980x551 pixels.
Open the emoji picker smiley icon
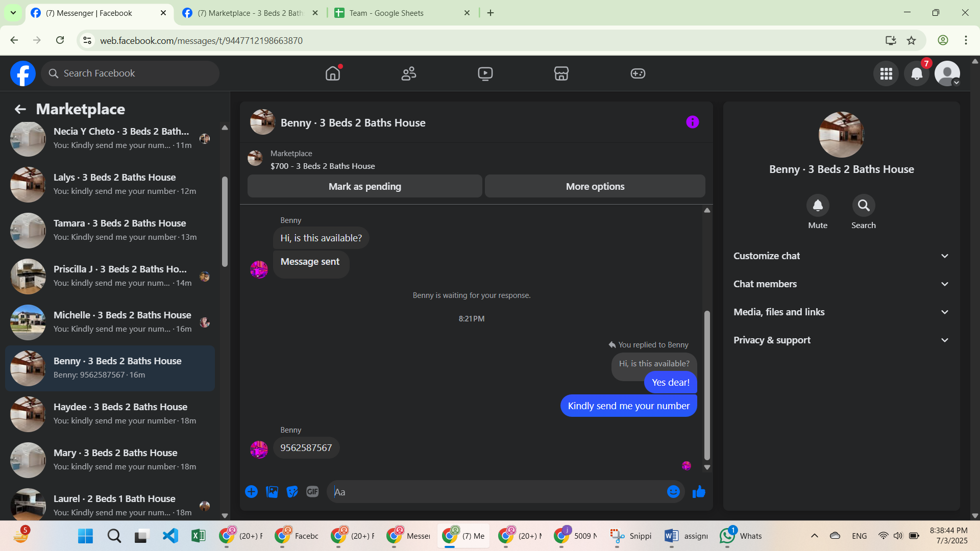coord(673,492)
